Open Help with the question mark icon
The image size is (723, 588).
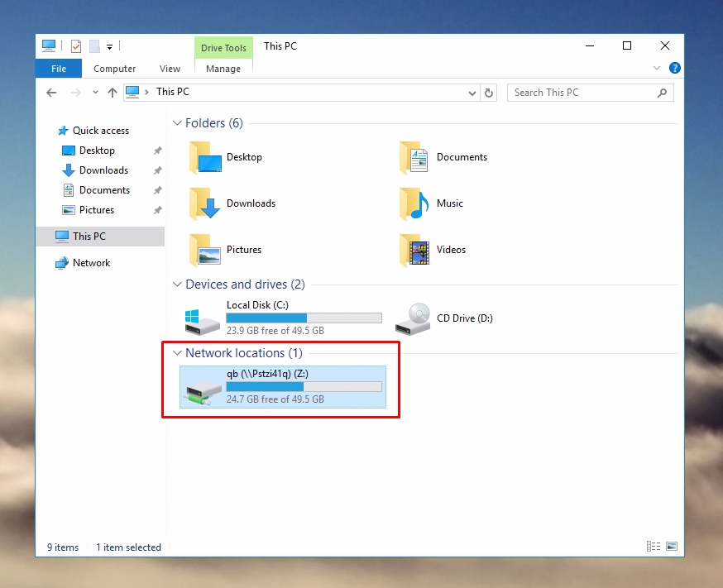(674, 68)
